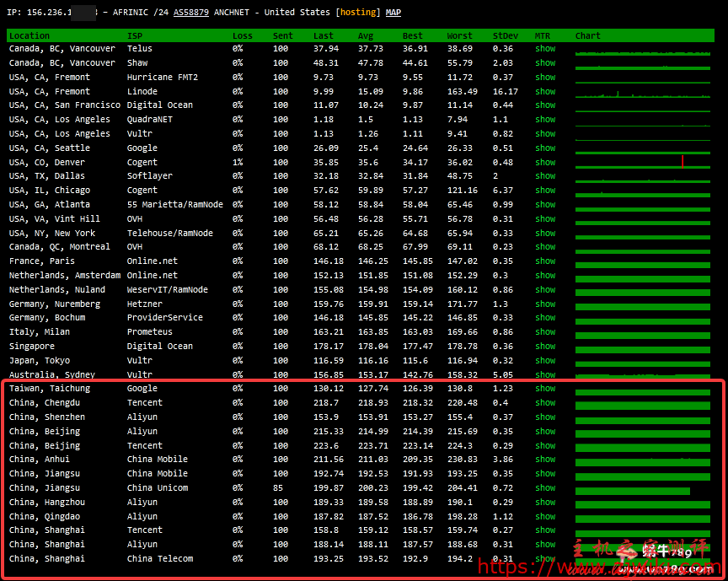
Task: Click the Chicago Cogent latency chart
Action: [643, 191]
